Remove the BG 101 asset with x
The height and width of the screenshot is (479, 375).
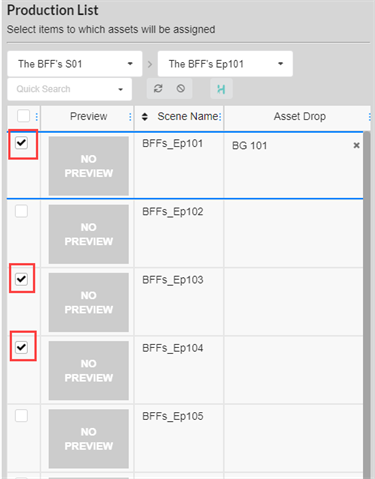click(x=356, y=145)
